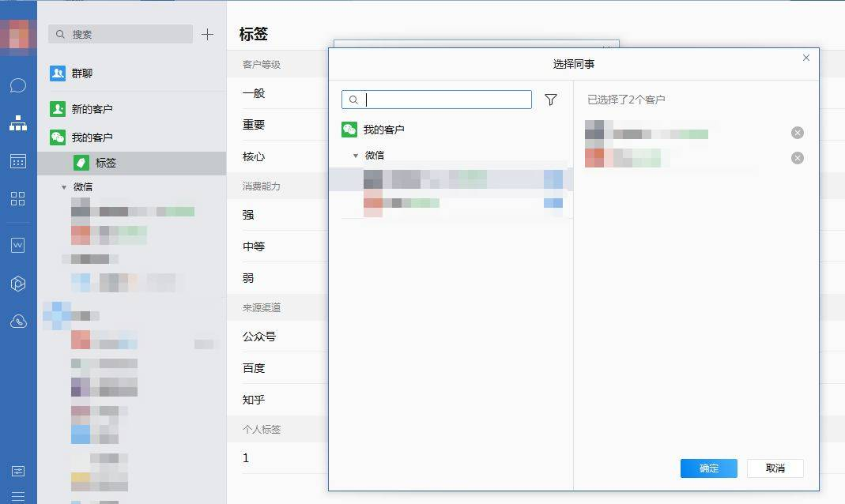This screenshot has width=845, height=504.
Task: Remove the first selected customer
Action: coord(797,133)
